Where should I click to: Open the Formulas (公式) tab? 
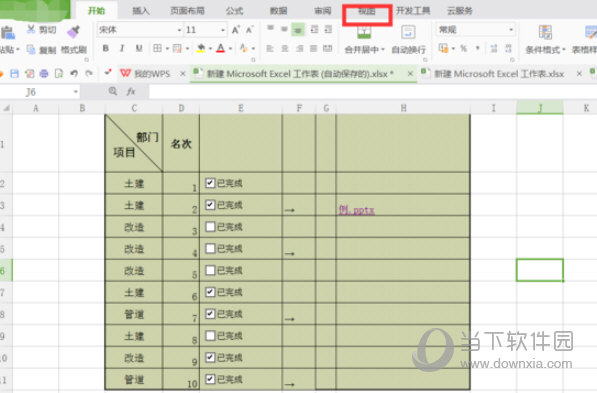[234, 11]
